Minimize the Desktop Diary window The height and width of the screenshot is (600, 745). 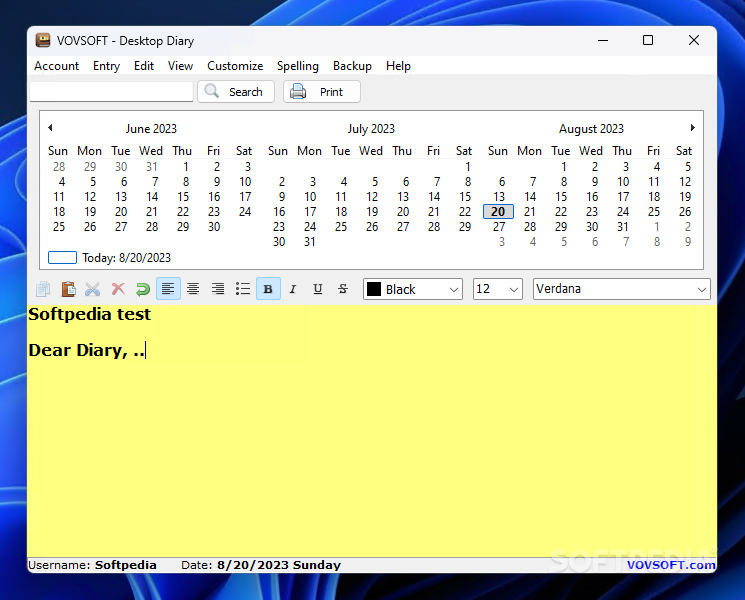[x=603, y=40]
